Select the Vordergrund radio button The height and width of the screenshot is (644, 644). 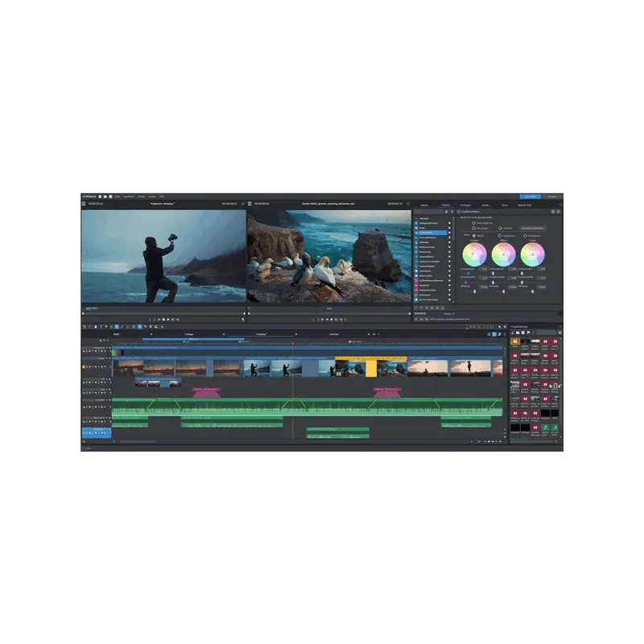499,236
